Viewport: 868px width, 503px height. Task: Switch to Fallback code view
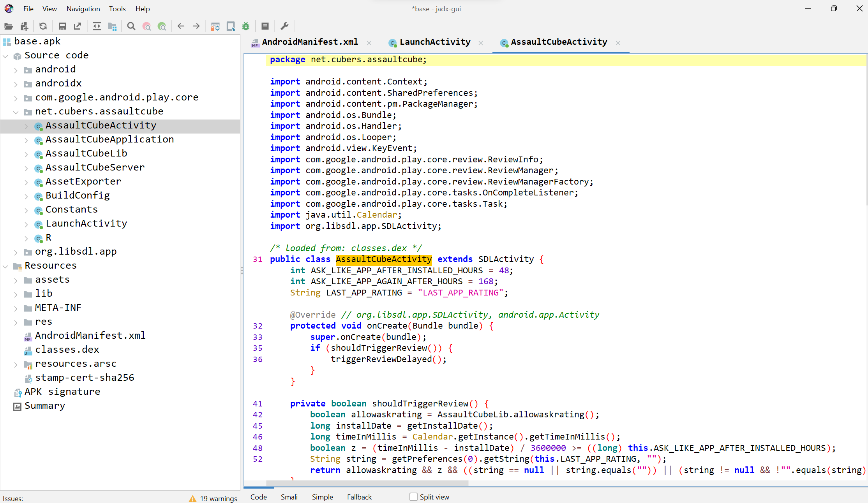click(x=359, y=497)
